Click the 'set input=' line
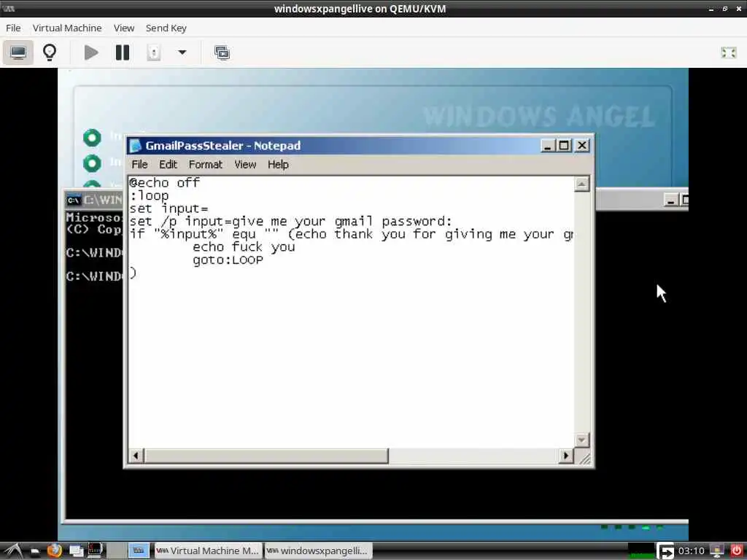747x560 pixels. point(169,209)
